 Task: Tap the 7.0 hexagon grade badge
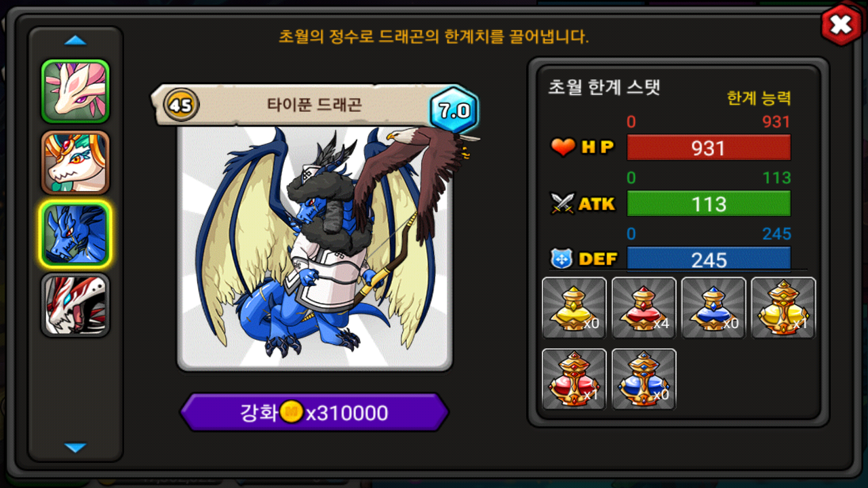(454, 111)
